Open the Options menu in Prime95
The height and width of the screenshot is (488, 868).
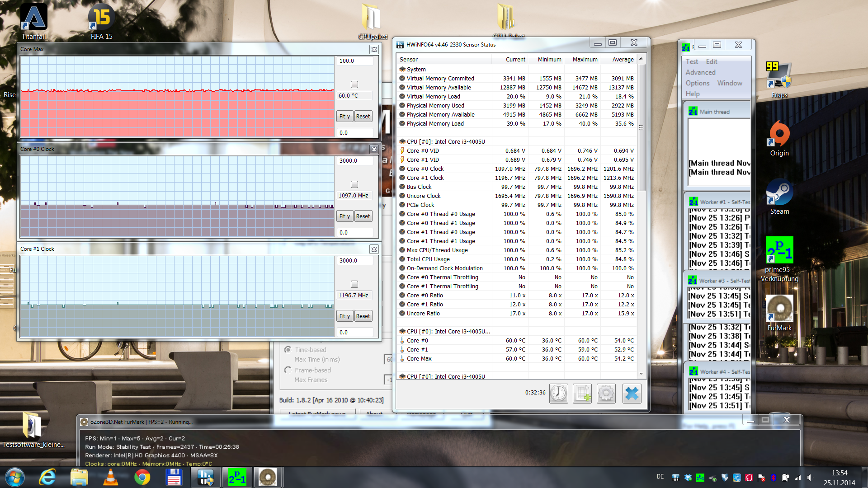697,83
